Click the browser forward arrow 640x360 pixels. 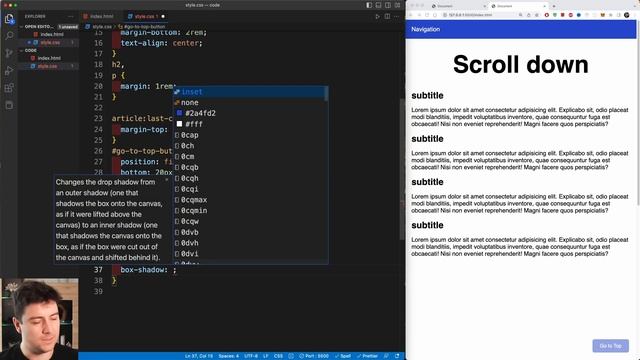pyautogui.click(x=419, y=15)
